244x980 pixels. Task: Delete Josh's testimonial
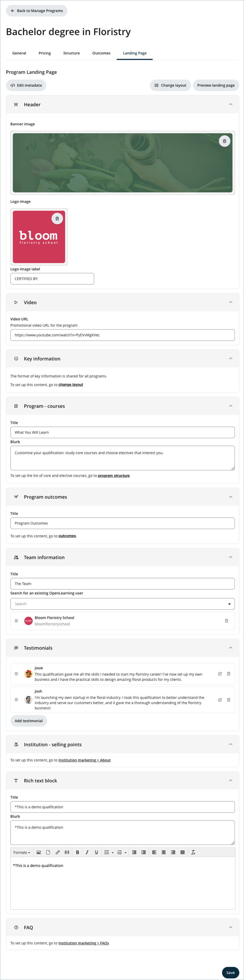(x=228, y=700)
